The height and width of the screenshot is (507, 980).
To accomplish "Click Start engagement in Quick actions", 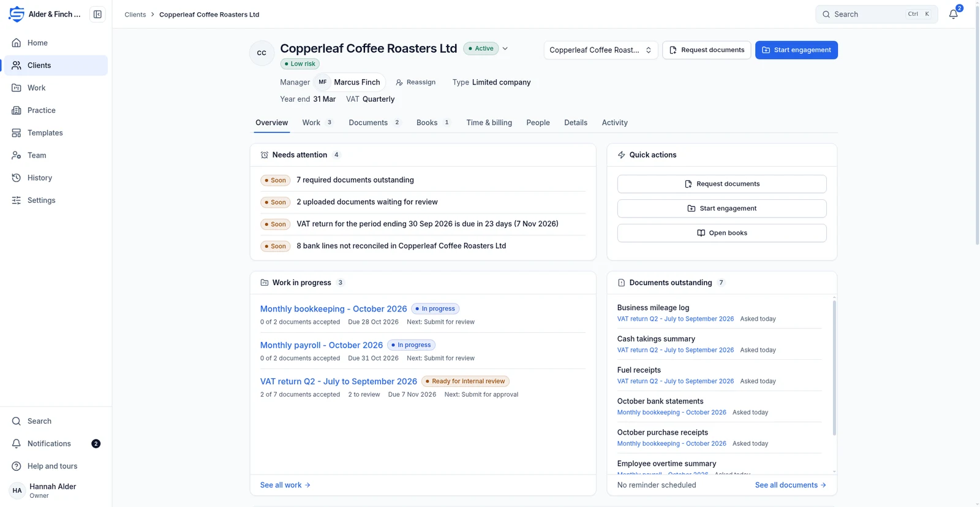I will point(722,208).
